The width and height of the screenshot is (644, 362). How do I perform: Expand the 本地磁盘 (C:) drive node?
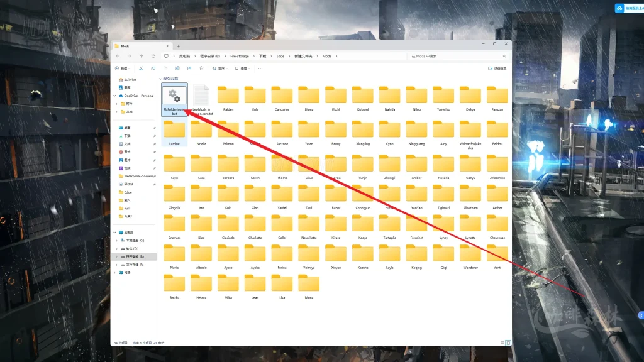pyautogui.click(x=116, y=241)
